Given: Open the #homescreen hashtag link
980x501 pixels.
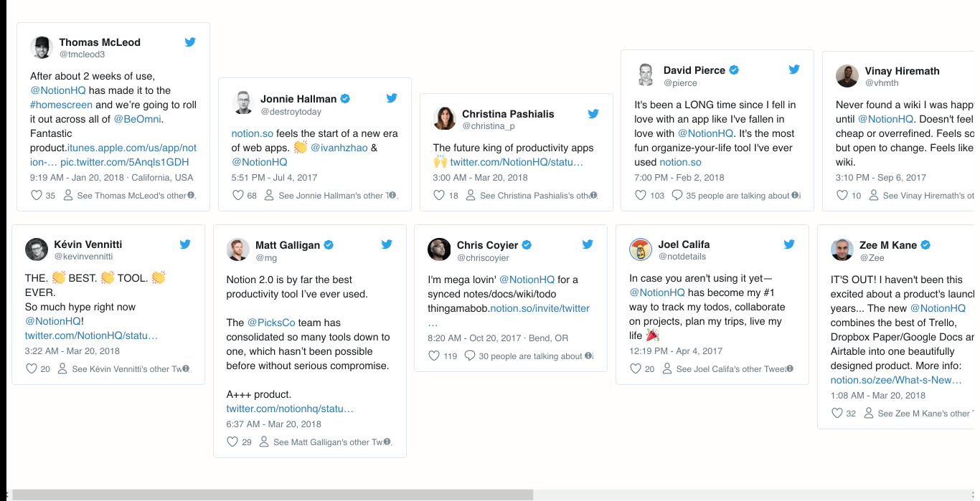Looking at the screenshot, I should [62, 105].
